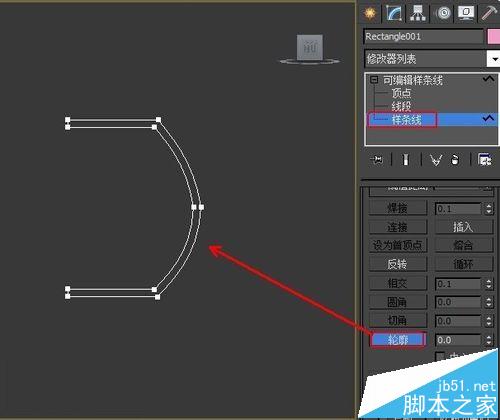Open the Motion panel wheel icon
500x420 pixels.
coord(443,14)
